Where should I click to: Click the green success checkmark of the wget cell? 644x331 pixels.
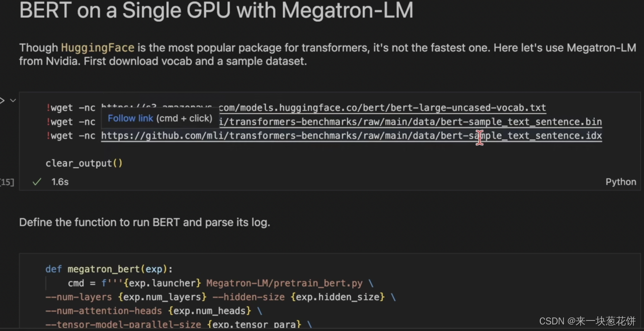tap(37, 182)
